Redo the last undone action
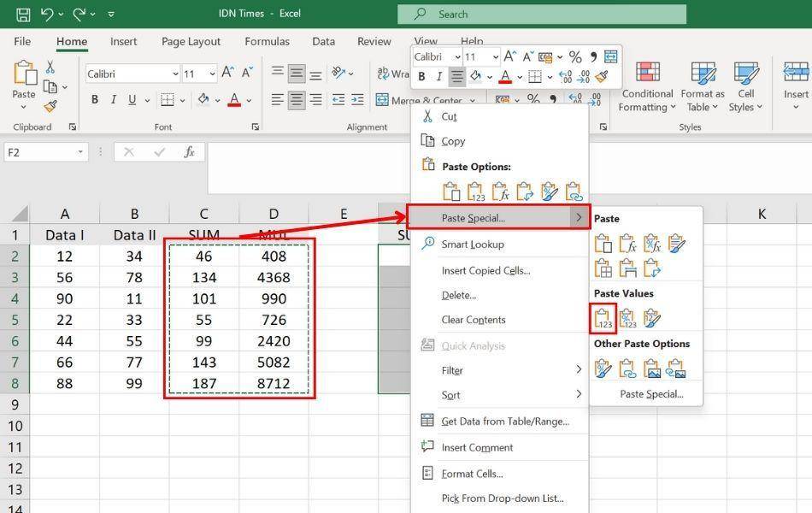 [79, 14]
